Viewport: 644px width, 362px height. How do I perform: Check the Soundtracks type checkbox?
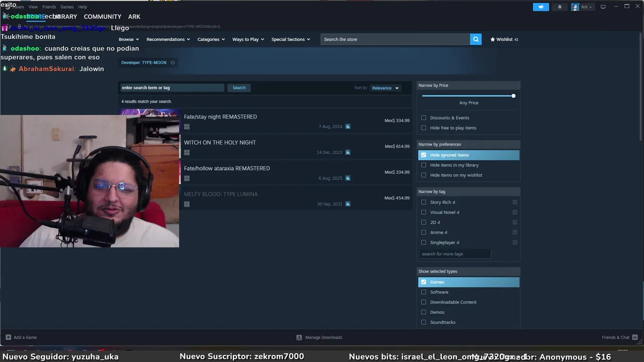pos(424,322)
